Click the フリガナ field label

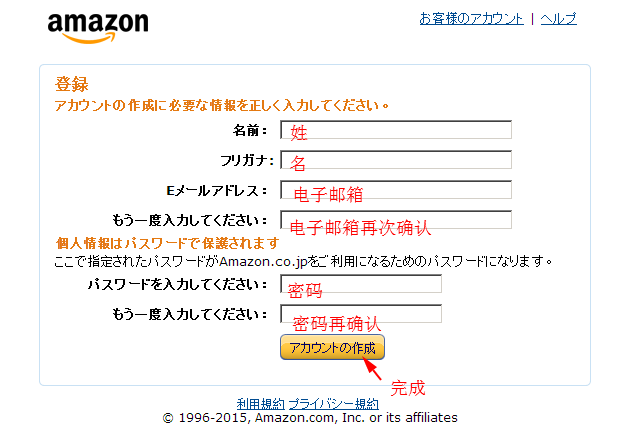pos(244,160)
